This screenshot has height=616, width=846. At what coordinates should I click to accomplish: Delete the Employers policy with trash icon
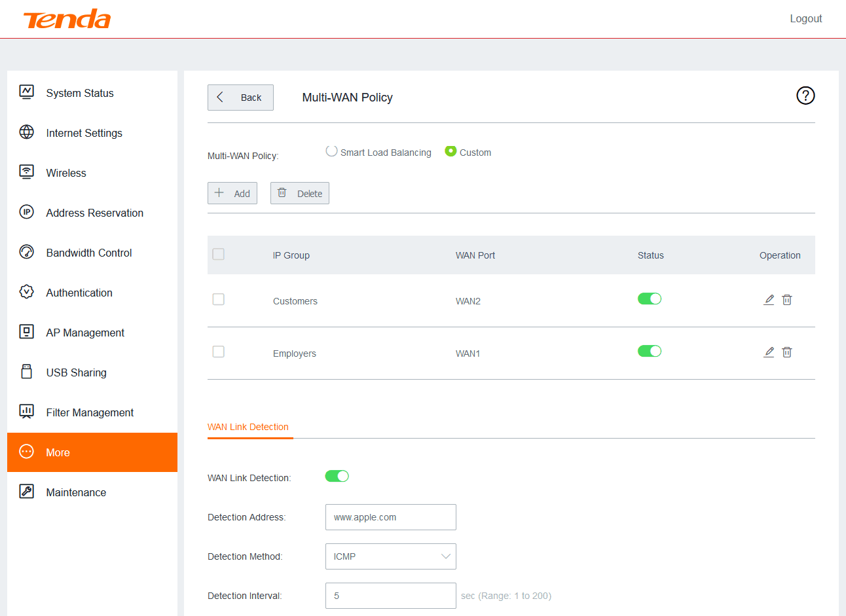click(x=787, y=352)
